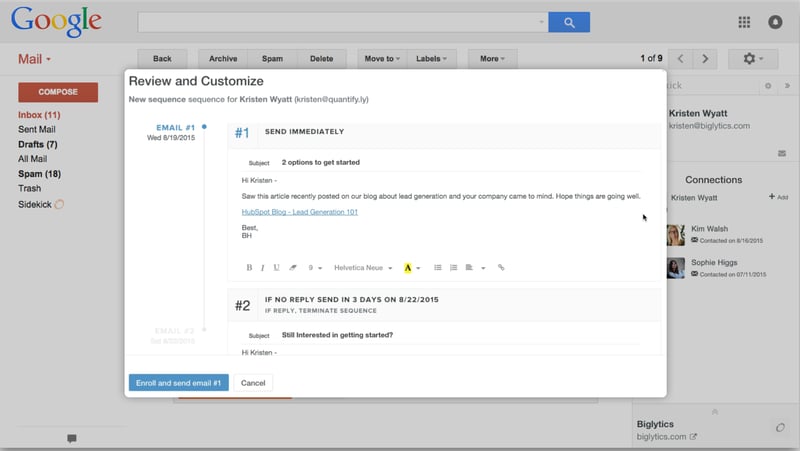Screen dimensions: 800x451
Task: Click the email envelope icon under Kristen Wyatt
Action: coord(782,154)
